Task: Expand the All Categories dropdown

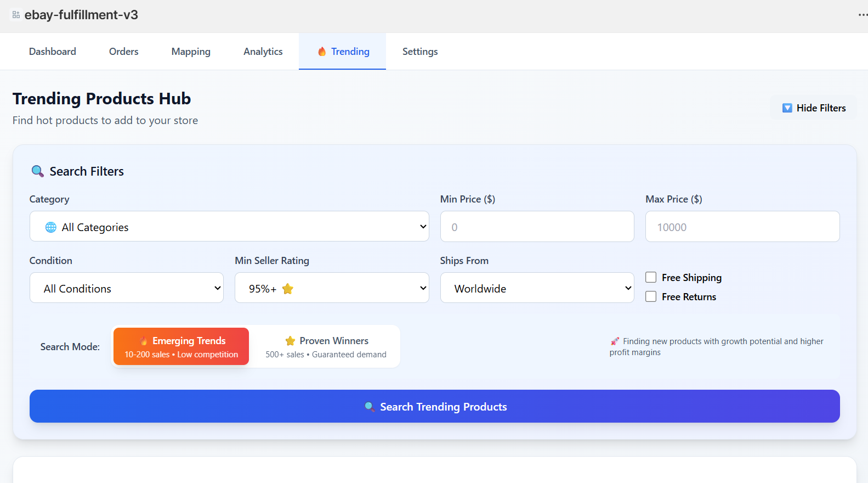Action: [x=229, y=227]
